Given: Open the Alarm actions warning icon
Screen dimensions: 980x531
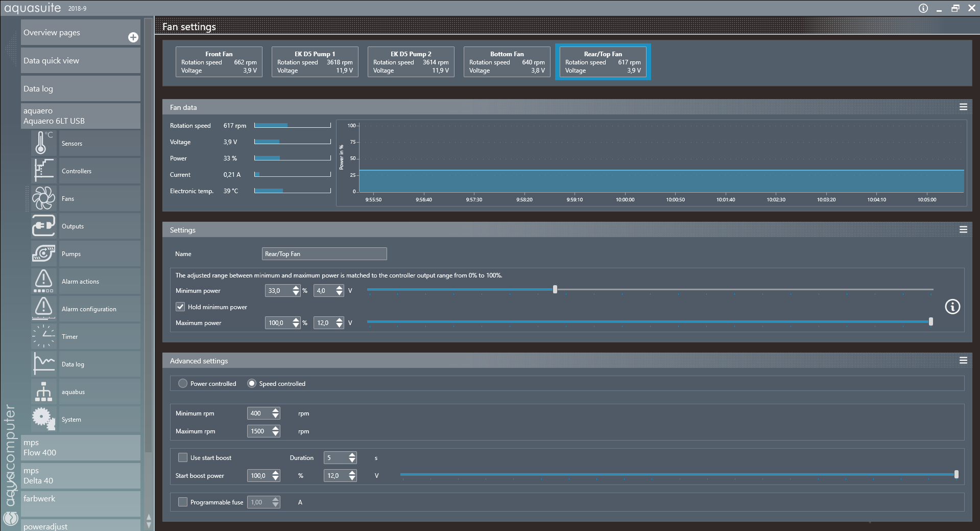Looking at the screenshot, I should pyautogui.click(x=43, y=281).
